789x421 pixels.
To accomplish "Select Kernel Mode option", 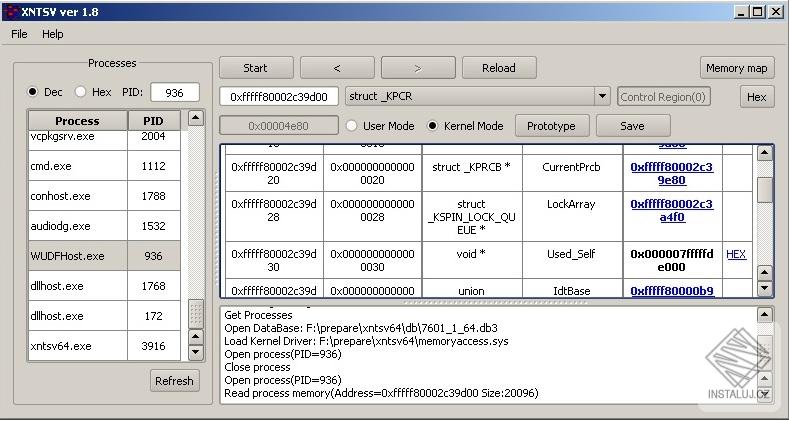I will [x=432, y=126].
